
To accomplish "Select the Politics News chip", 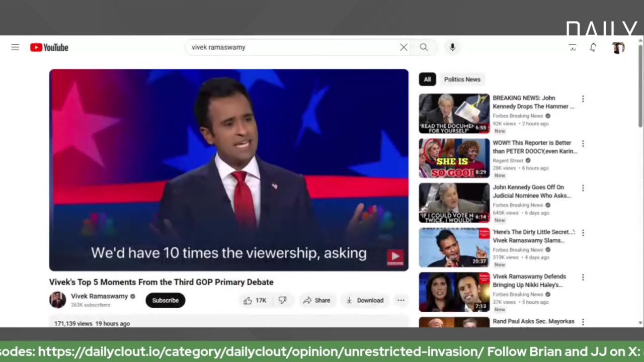I will pyautogui.click(x=462, y=79).
